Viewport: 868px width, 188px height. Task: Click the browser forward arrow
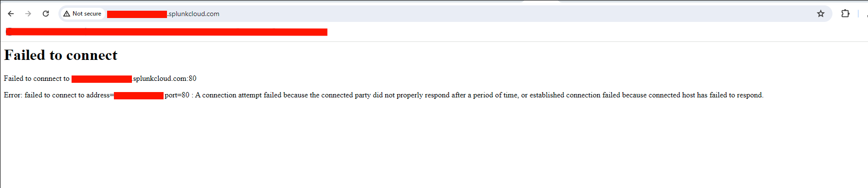pos(28,14)
